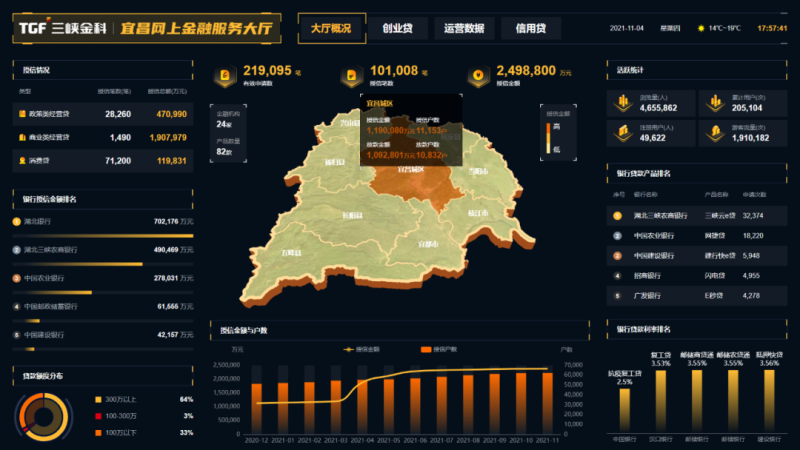Click the value 470,990
Screen dimensions: 800x450
tap(171, 114)
